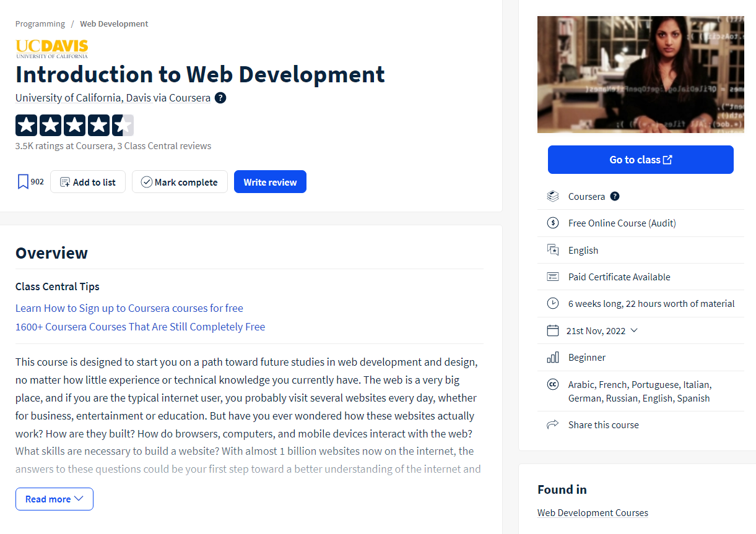Viewport: 756px width, 534px height.
Task: Click the 'Overview' heading
Action: click(51, 253)
